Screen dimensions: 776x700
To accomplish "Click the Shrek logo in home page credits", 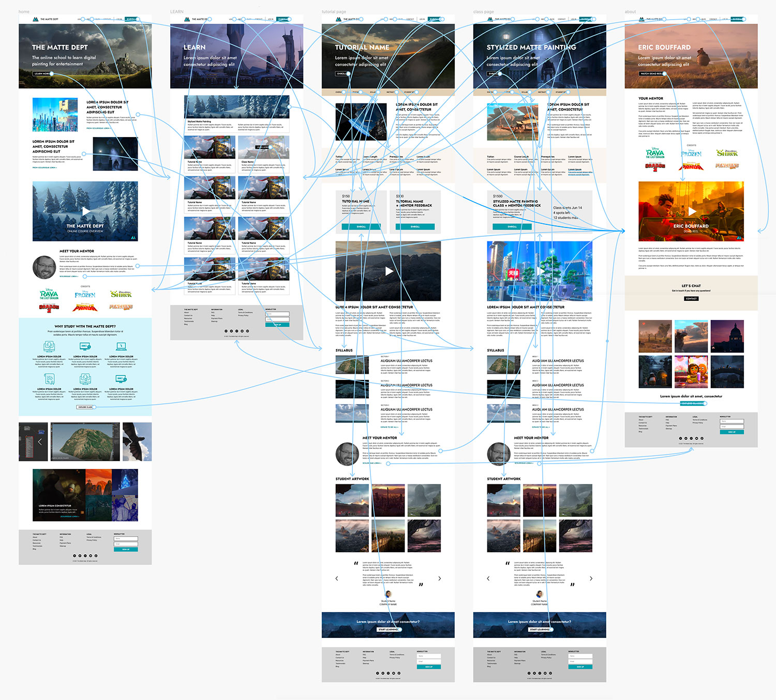I will [x=121, y=294].
